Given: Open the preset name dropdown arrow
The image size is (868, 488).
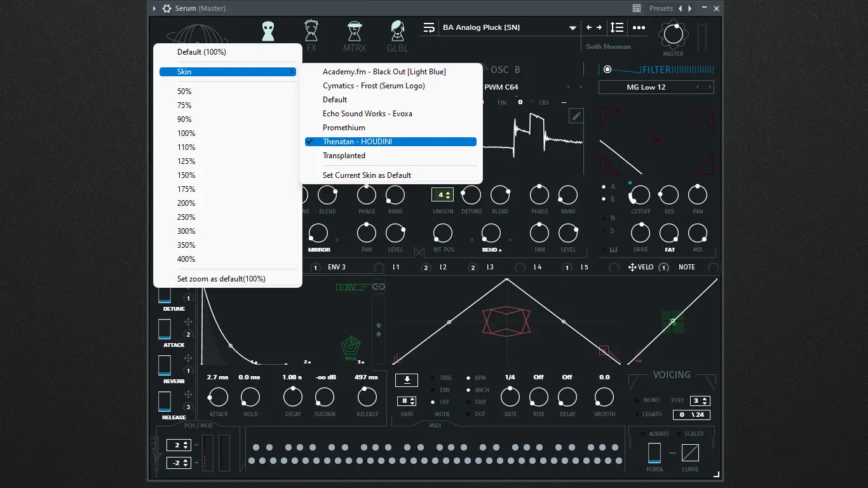Looking at the screenshot, I should [x=573, y=28].
